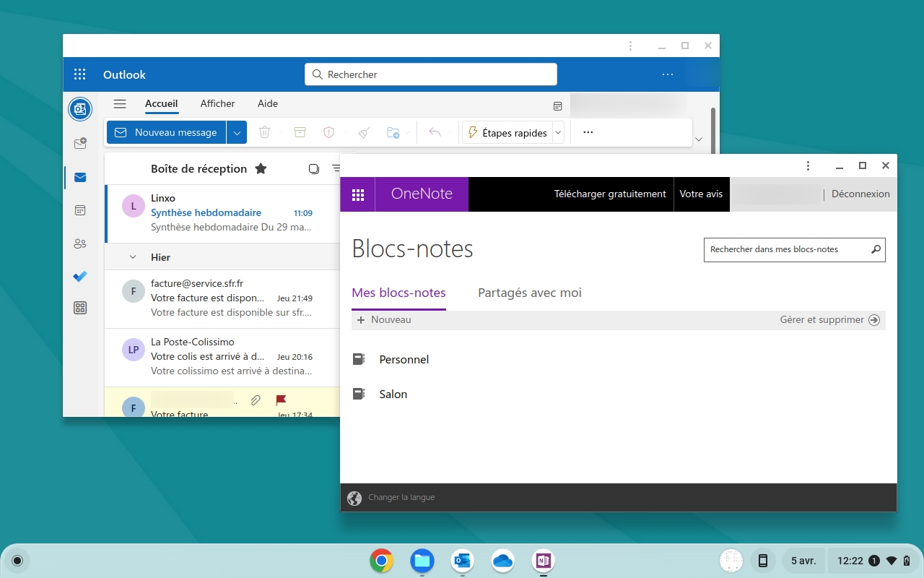Open the OneNote app launcher grid
This screenshot has height=578, width=924.
tap(357, 194)
